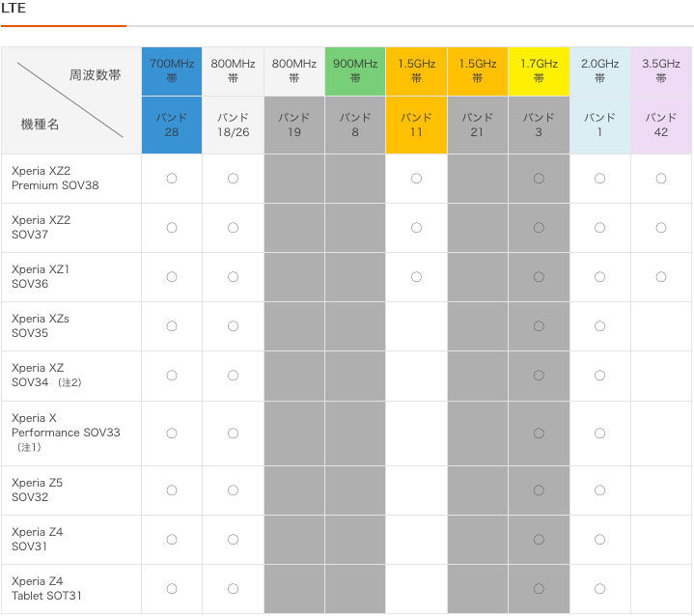Click Band 3 circle for XZ2 Premium SOV38
The width and height of the screenshot is (694, 616).
tap(539, 178)
